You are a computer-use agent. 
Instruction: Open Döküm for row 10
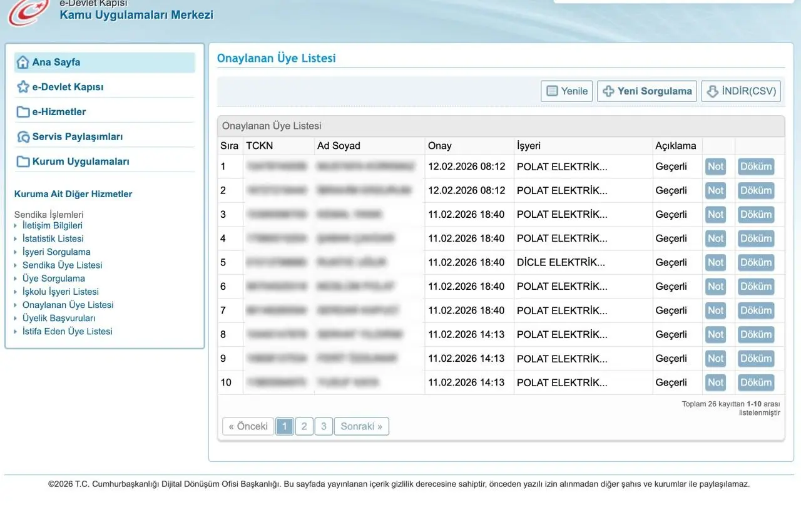(x=756, y=382)
